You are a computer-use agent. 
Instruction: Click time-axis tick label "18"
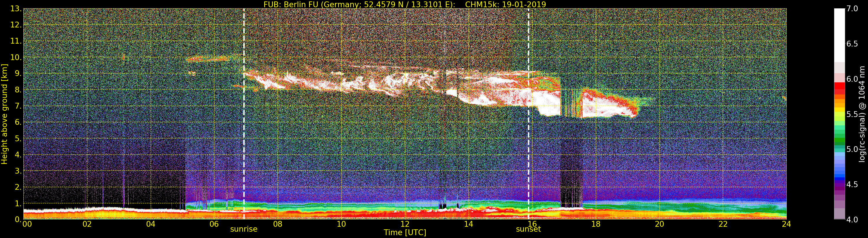click(x=596, y=224)
